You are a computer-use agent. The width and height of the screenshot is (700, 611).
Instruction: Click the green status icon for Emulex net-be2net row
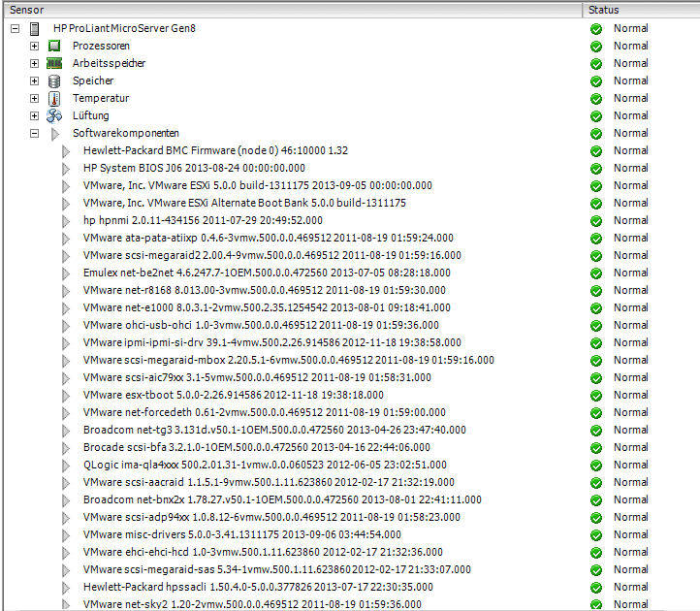(596, 273)
